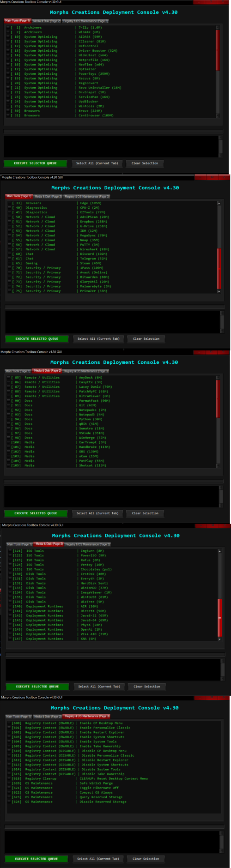Enable the DirectX [141] runtime checkbox
The height and width of the screenshot is (868, 231).
click(x=11, y=611)
